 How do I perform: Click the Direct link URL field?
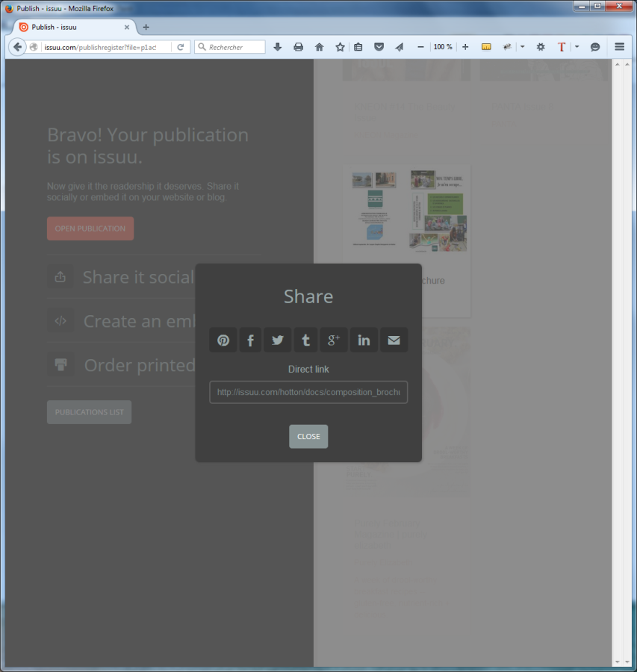(x=308, y=392)
